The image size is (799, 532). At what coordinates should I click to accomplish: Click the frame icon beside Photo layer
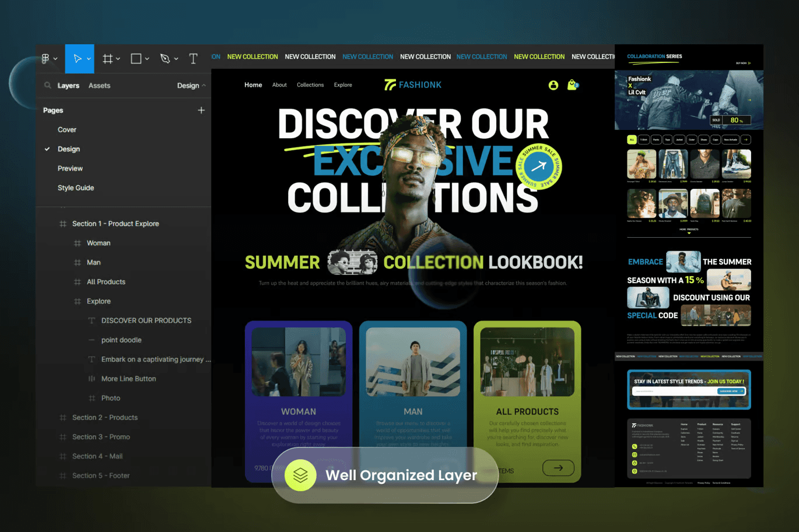pos(92,399)
